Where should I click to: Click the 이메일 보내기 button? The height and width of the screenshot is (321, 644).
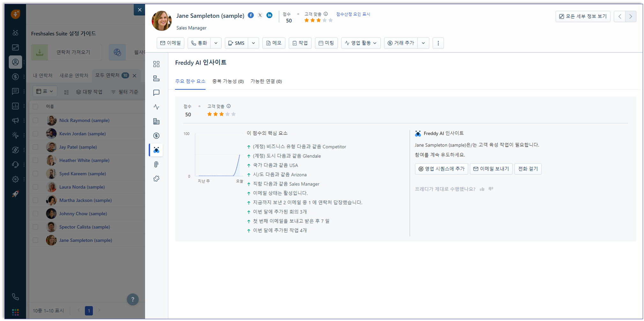[491, 169]
